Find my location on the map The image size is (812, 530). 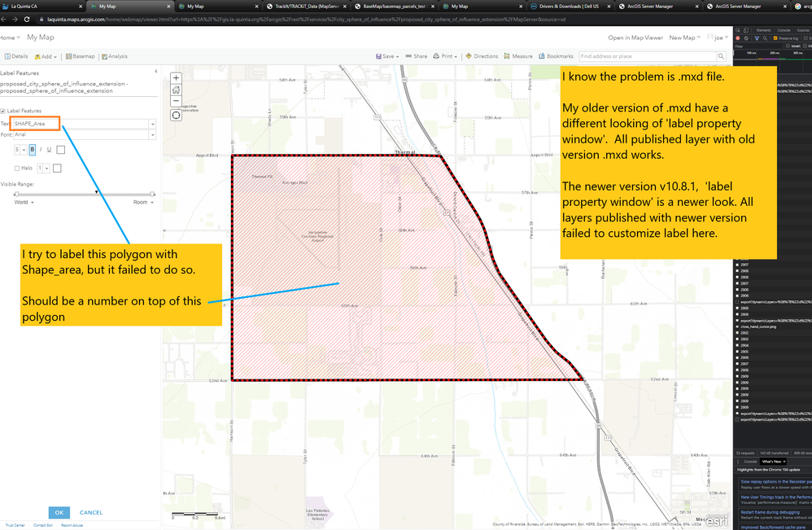pyautogui.click(x=176, y=115)
